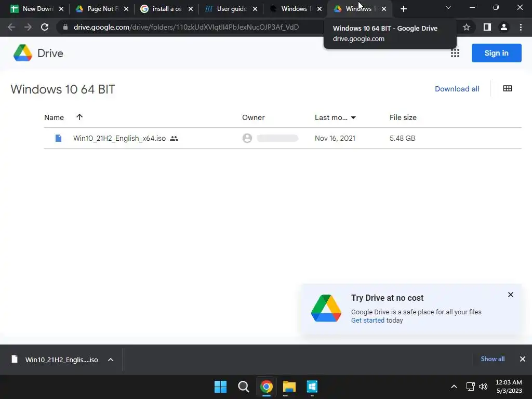This screenshot has height=399, width=532.
Task: Open Windows taskbar search
Action: [x=243, y=387]
